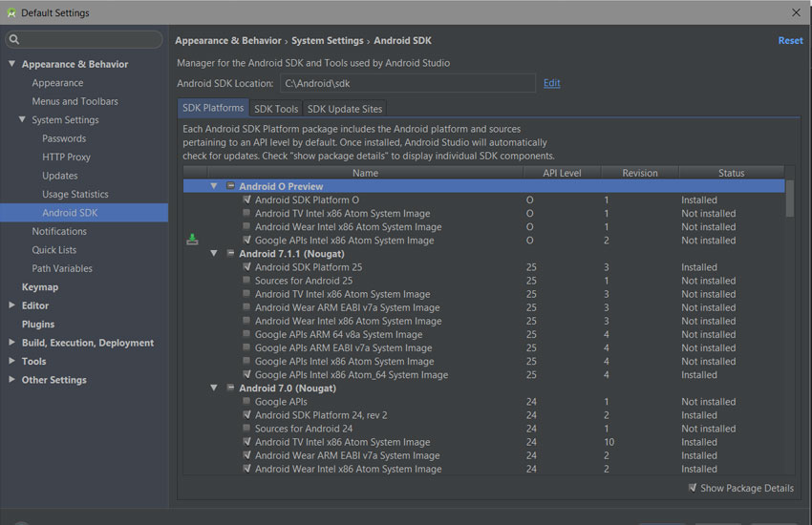Image resolution: width=812 pixels, height=525 pixels.
Task: Close the Default Settings dialog
Action: pyautogui.click(x=796, y=12)
